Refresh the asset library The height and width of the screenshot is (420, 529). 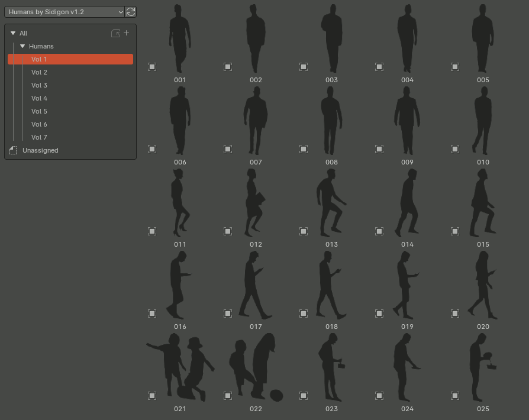(x=130, y=11)
